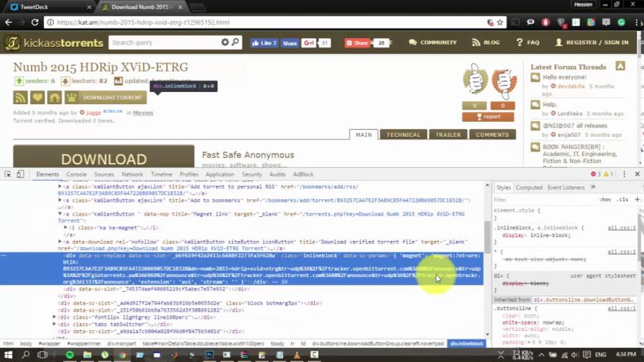Open Task View on the taskbar
644x362 pixels.
coord(42,355)
